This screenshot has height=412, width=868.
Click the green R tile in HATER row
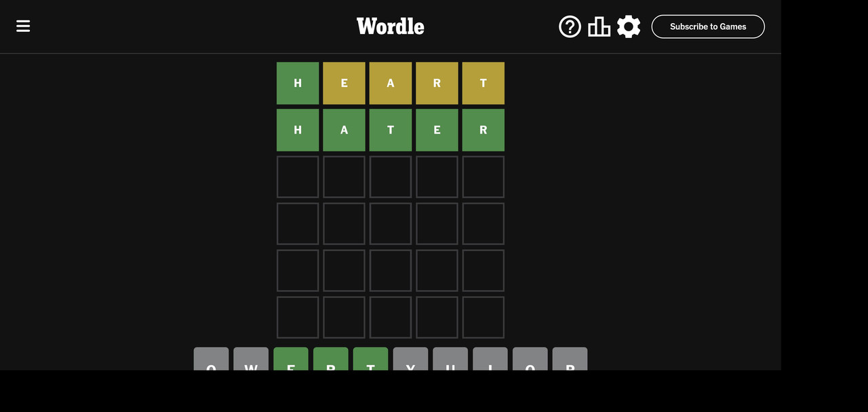tap(484, 130)
